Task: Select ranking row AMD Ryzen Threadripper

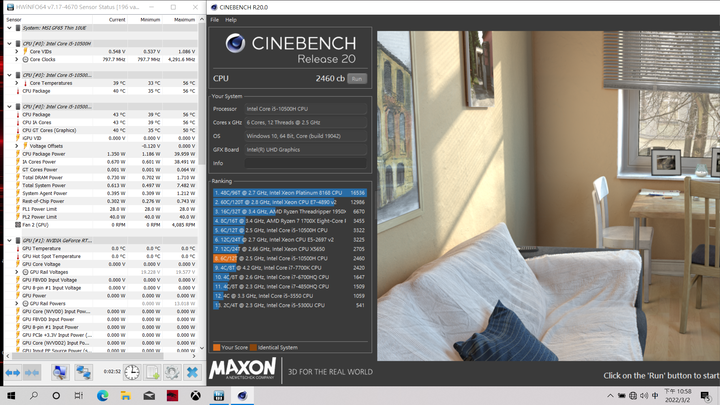Action: pyautogui.click(x=290, y=212)
